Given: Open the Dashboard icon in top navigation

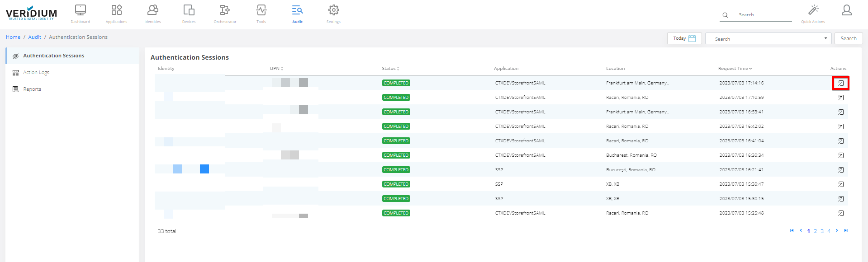Looking at the screenshot, I should [81, 10].
